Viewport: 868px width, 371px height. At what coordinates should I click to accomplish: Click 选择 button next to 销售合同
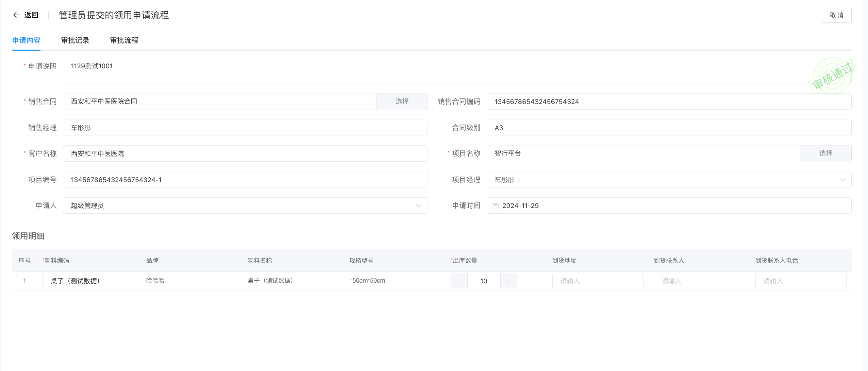(402, 101)
